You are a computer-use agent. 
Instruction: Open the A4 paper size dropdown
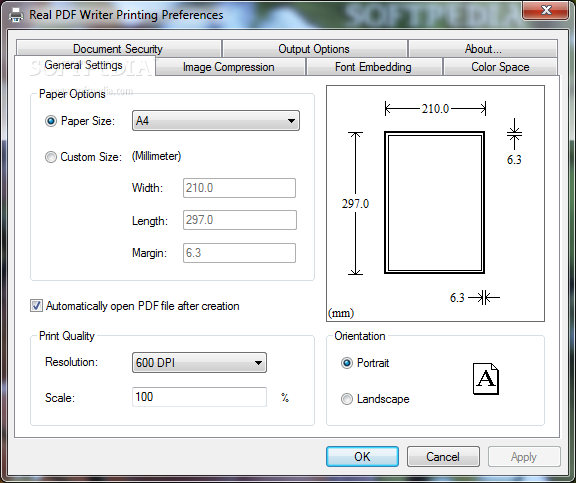click(x=216, y=121)
